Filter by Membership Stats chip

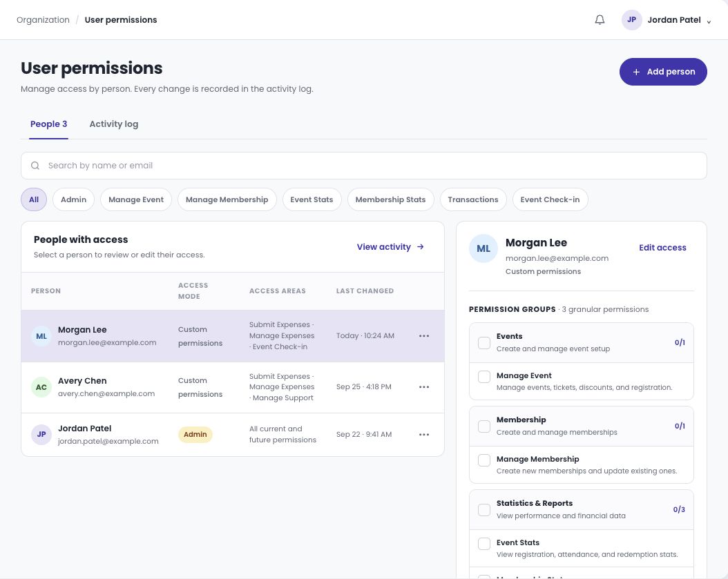click(x=390, y=199)
